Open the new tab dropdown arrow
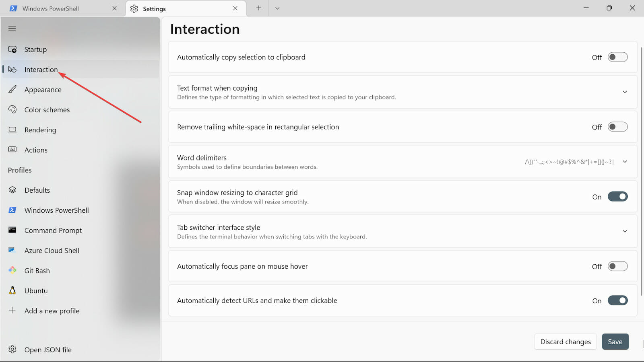The width and height of the screenshot is (644, 362). tap(277, 8)
